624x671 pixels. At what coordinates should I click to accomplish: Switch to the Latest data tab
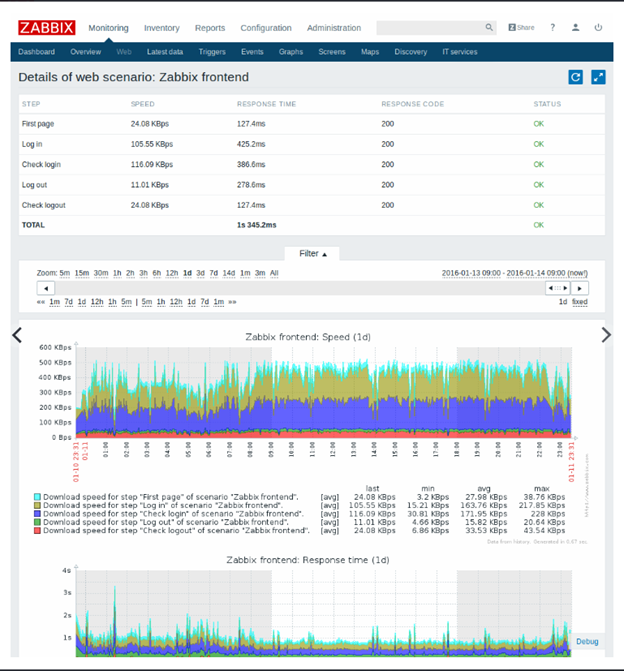pos(165,52)
